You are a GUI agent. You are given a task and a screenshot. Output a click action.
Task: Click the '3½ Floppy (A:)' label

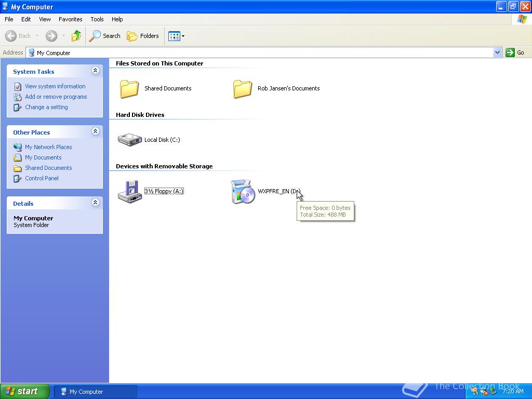pyautogui.click(x=164, y=191)
